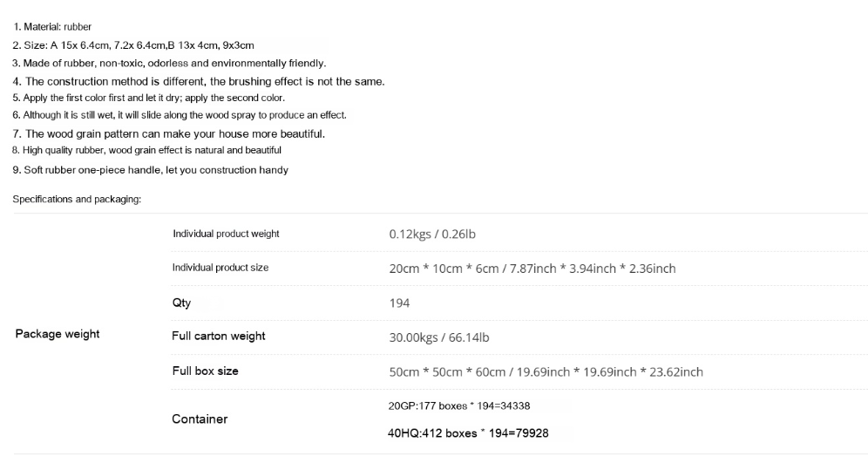868x456 pixels.
Task: Click the "Full box size" label
Action: [205, 371]
